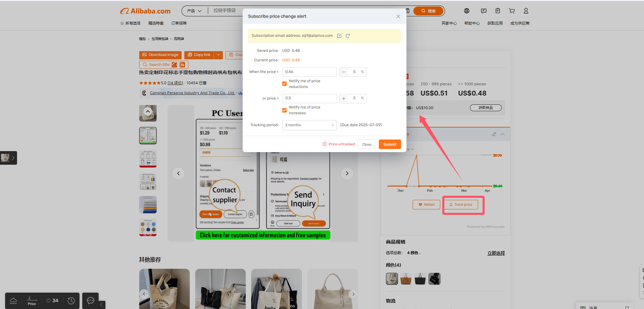Submit the price change alert
The image size is (644, 309).
point(390,144)
